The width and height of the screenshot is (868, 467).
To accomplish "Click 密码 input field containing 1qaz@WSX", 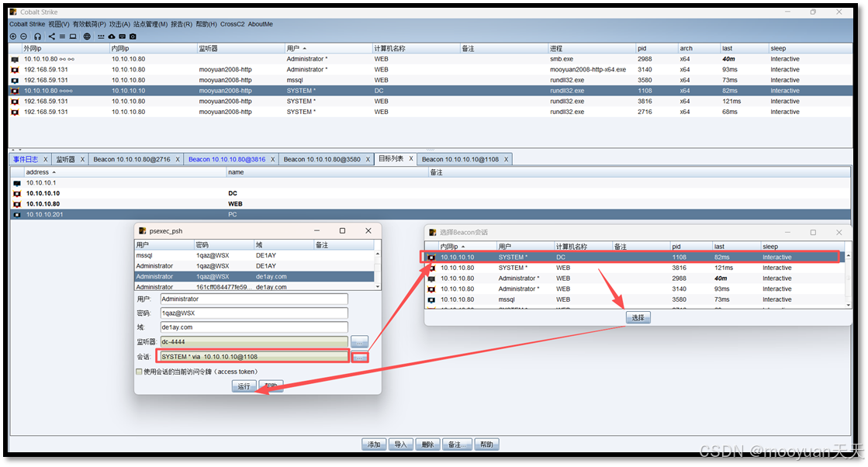I will pyautogui.click(x=254, y=313).
